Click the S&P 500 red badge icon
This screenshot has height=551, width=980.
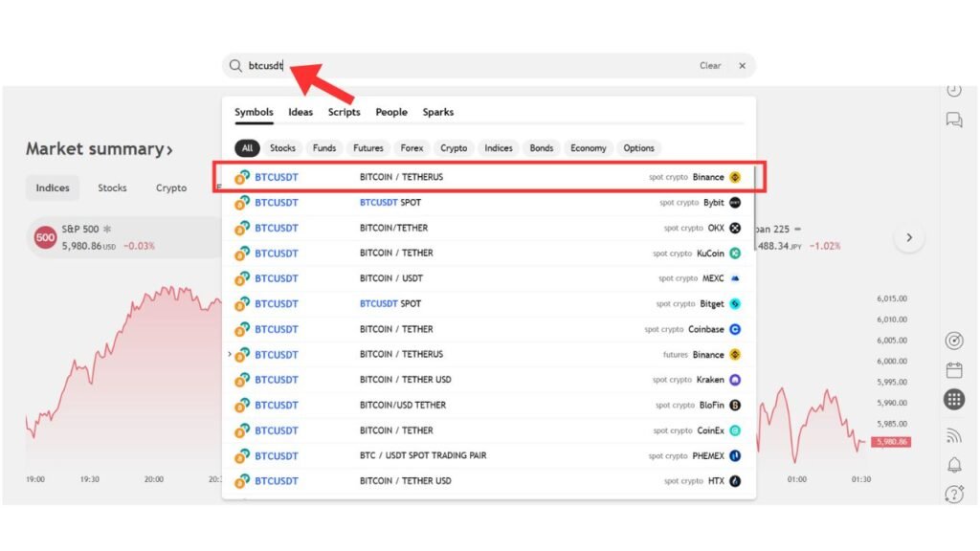[x=45, y=237]
